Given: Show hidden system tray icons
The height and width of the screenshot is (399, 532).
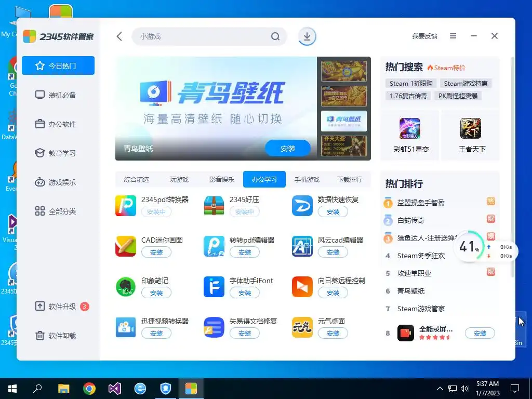Looking at the screenshot, I should [440, 389].
